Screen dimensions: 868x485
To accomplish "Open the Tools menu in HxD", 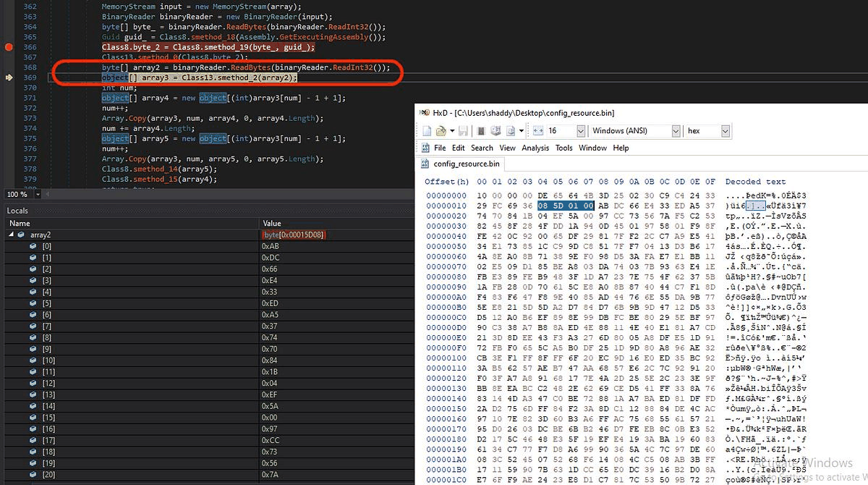I will 564,148.
